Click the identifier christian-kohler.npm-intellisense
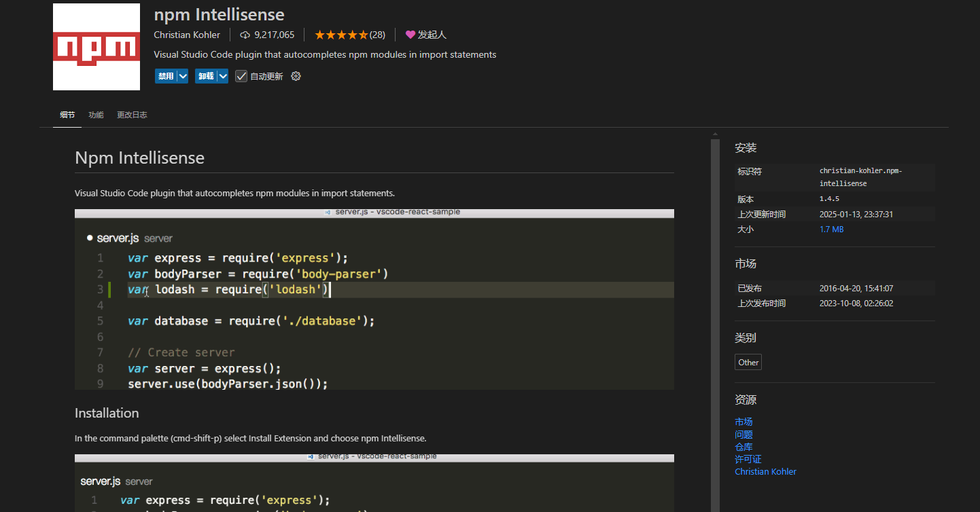The width and height of the screenshot is (980, 512). (861, 177)
